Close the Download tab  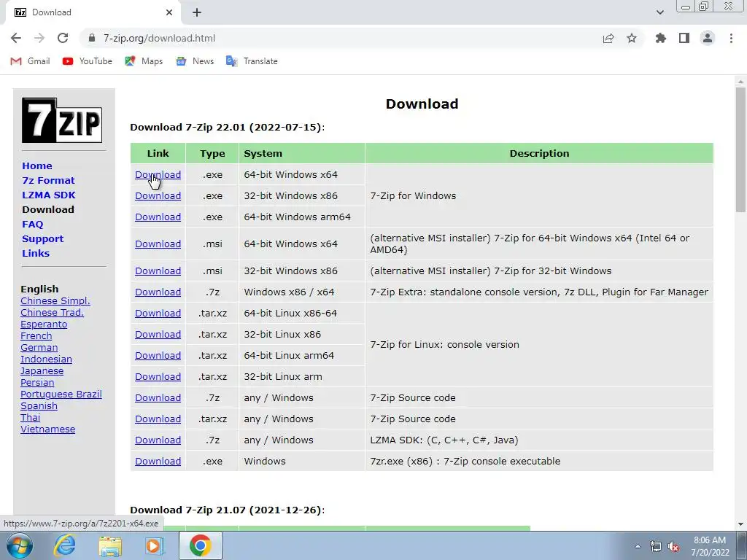169,12
